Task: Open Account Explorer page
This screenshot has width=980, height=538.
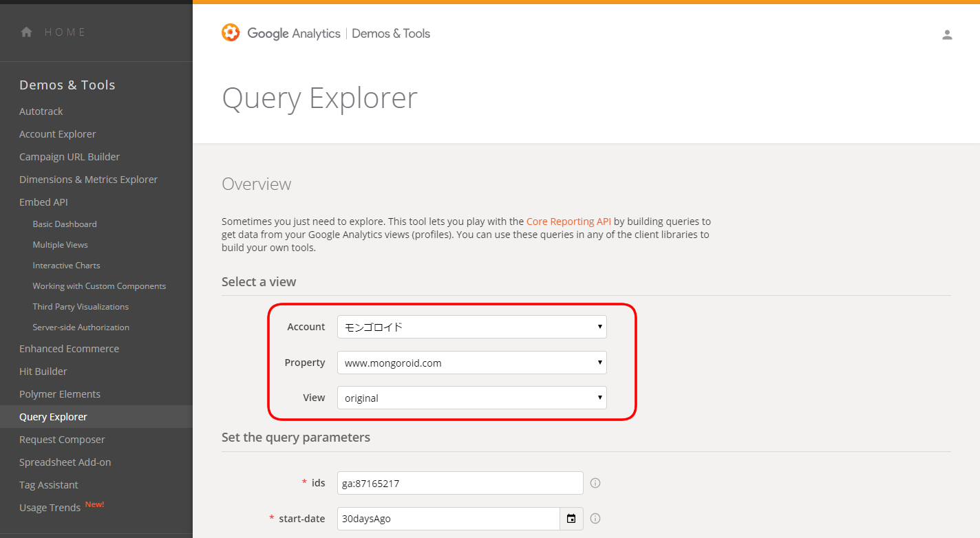Action: (x=58, y=134)
